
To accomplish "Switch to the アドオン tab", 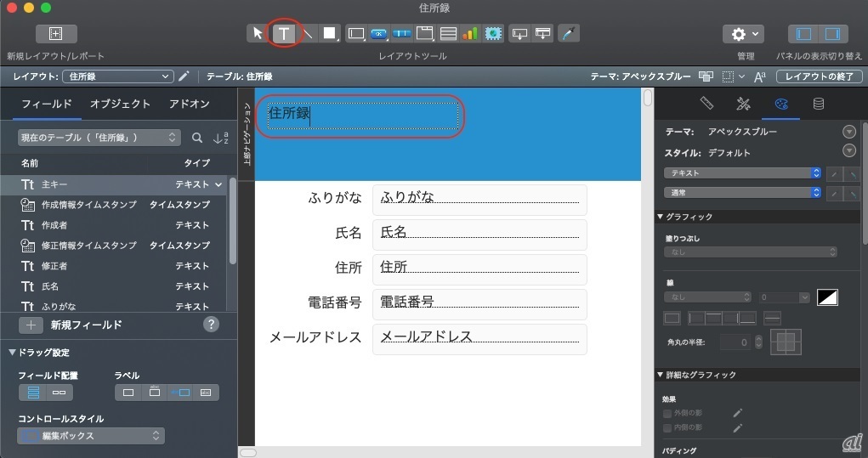I will [x=190, y=105].
